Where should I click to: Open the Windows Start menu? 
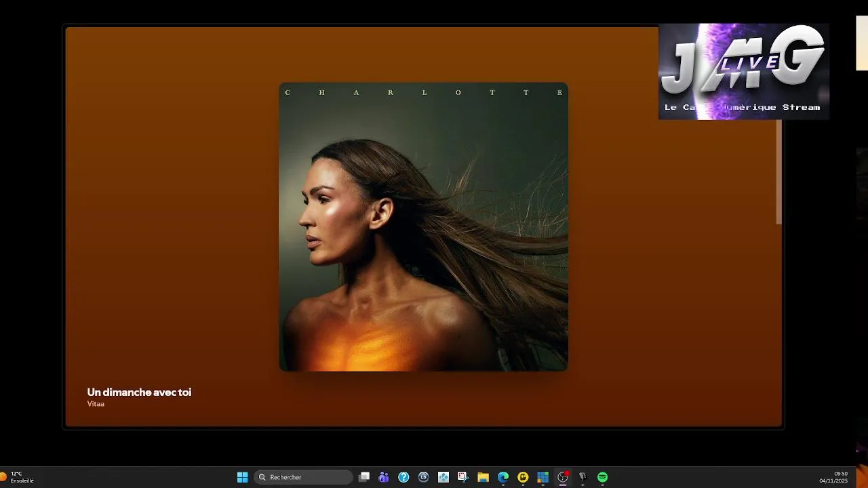click(242, 477)
